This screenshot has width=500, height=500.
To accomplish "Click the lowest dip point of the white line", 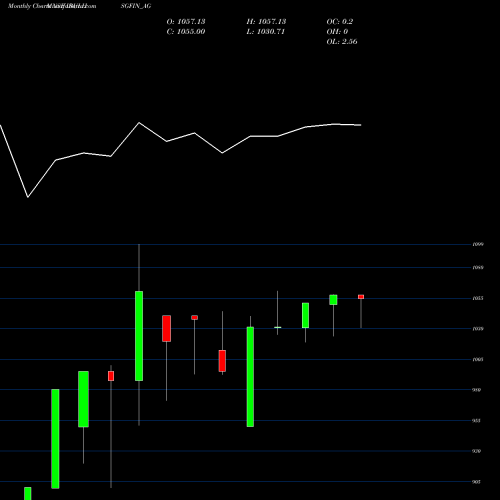I will click(28, 197).
